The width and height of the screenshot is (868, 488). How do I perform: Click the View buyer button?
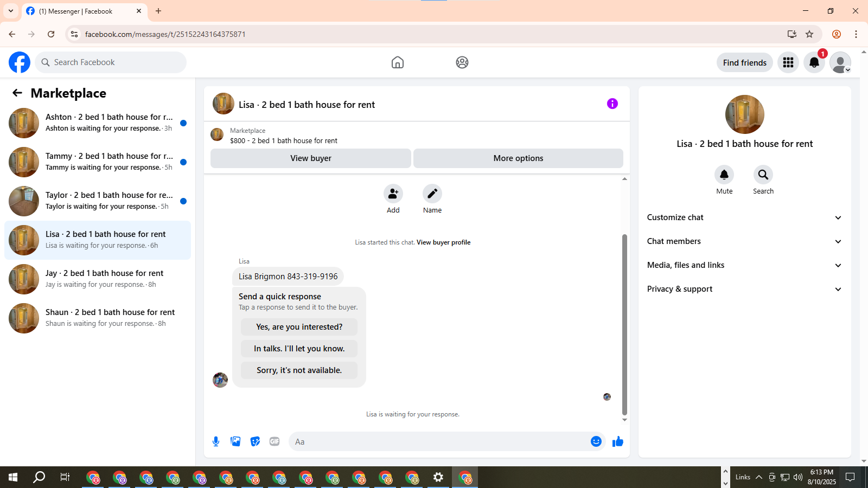click(x=311, y=158)
